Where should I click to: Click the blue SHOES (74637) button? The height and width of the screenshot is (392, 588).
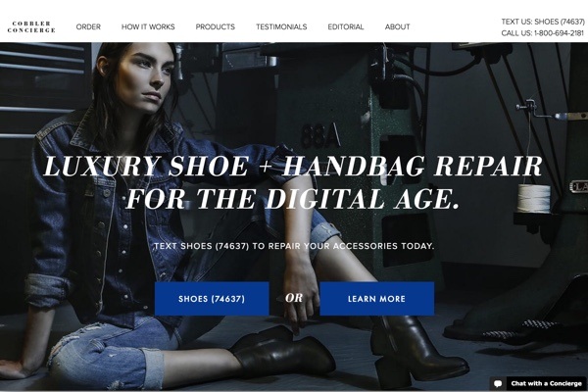coord(212,299)
